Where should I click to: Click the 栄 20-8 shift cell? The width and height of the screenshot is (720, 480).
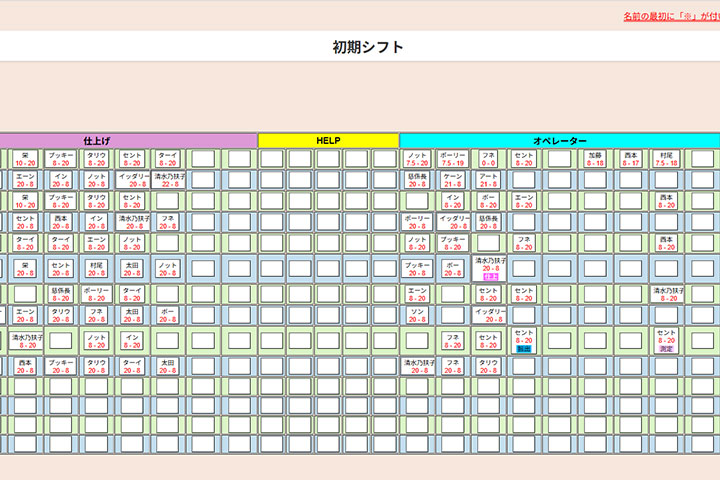tap(25, 268)
